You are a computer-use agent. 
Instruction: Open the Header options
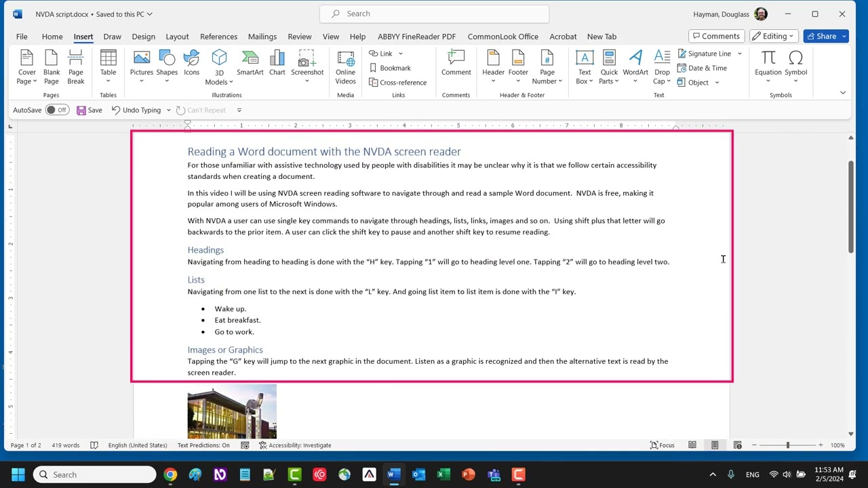click(494, 67)
